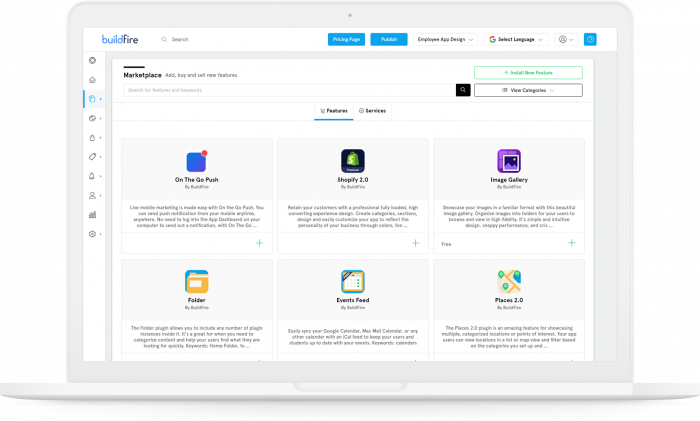
Task: Click the Search for features and keywords field
Action: click(x=289, y=90)
